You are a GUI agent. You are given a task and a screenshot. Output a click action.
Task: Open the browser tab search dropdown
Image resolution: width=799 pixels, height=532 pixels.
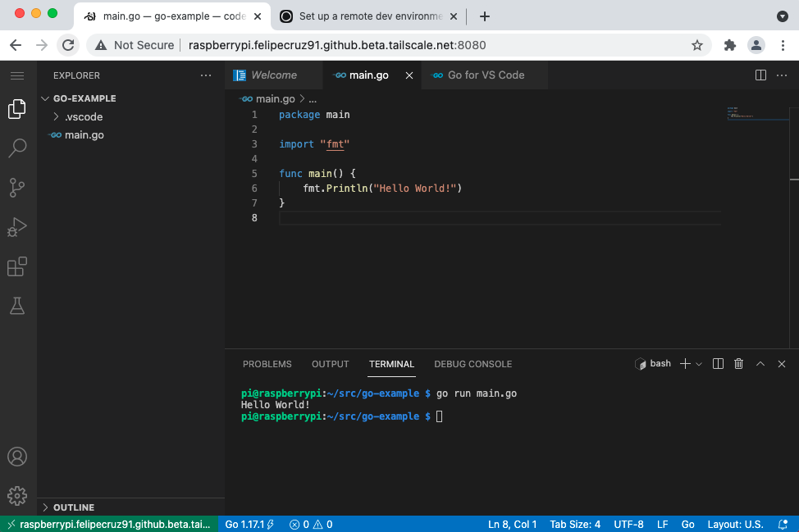(x=783, y=16)
